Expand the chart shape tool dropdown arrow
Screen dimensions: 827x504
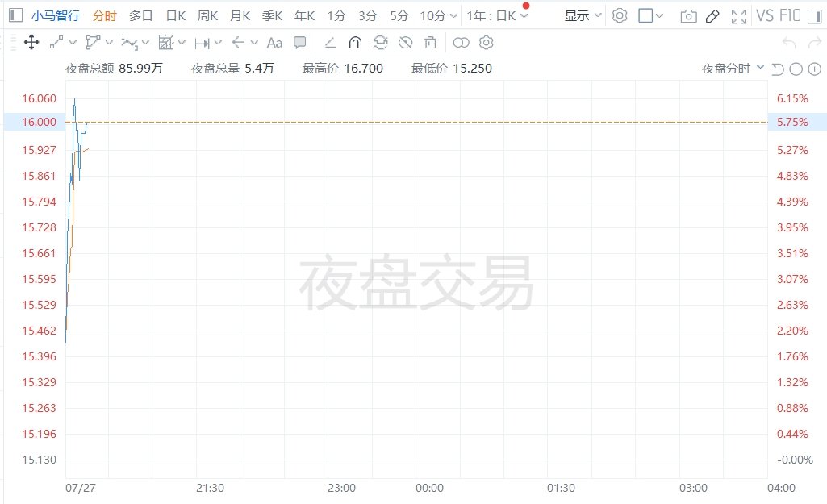182,43
